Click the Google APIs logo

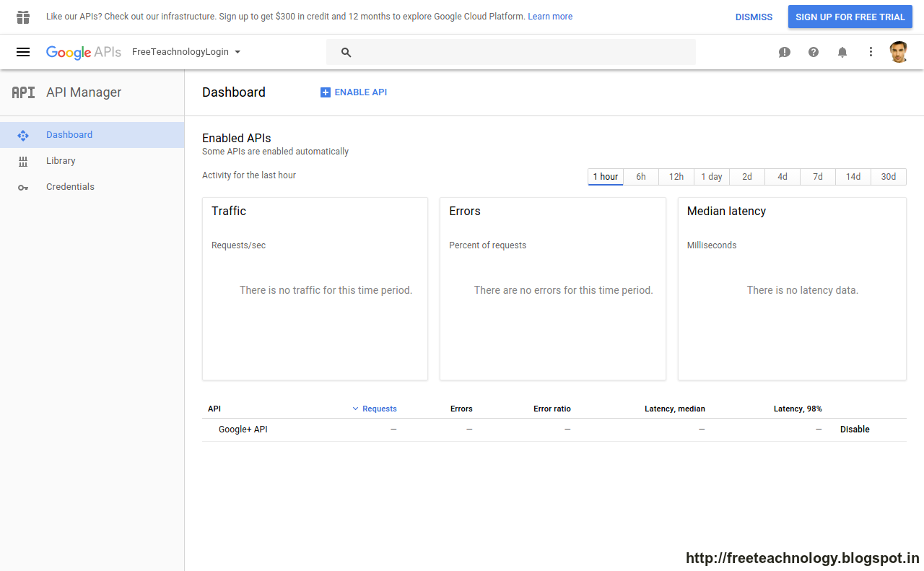click(x=84, y=52)
